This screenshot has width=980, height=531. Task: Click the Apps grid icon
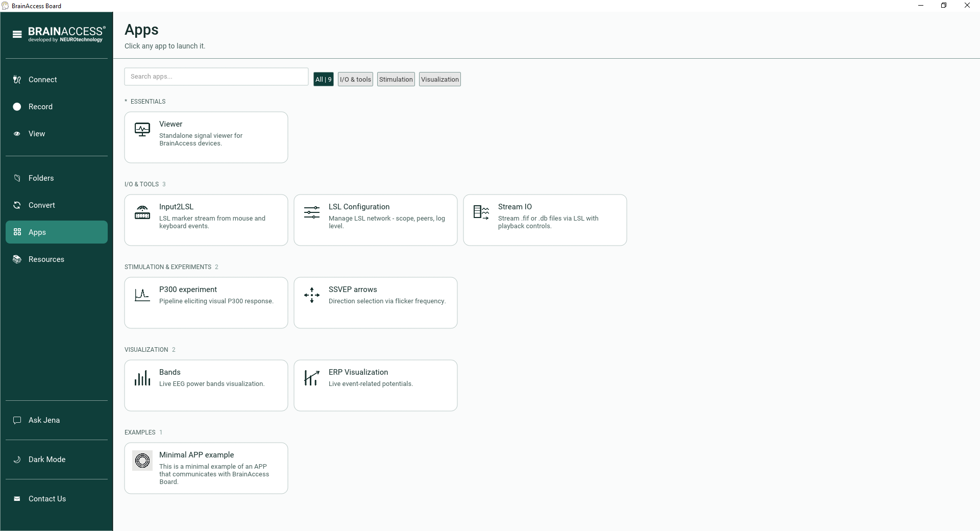pyautogui.click(x=17, y=232)
